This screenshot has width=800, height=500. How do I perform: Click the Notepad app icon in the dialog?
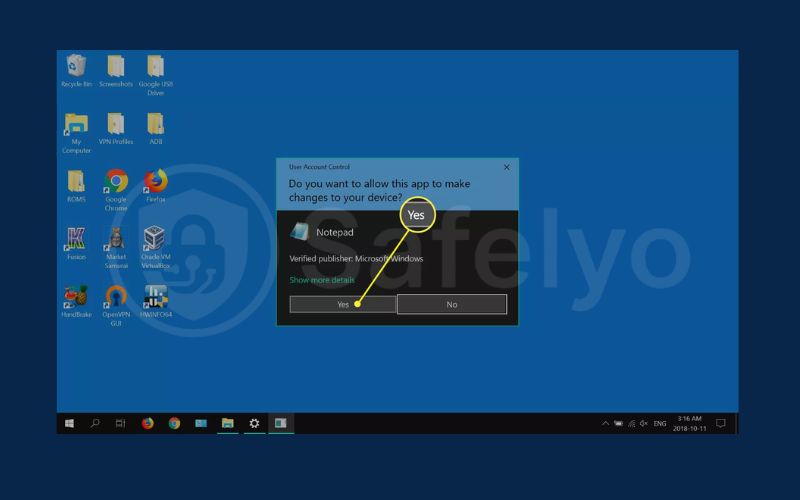[299, 232]
